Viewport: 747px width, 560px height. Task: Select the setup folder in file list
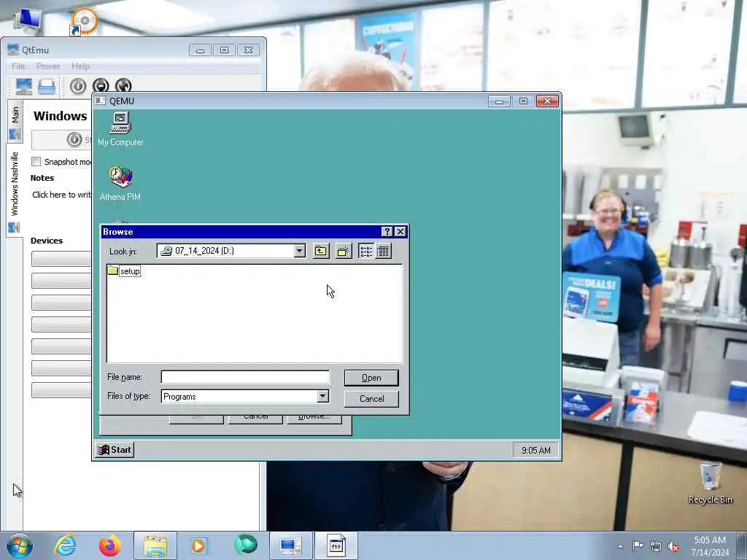click(124, 271)
